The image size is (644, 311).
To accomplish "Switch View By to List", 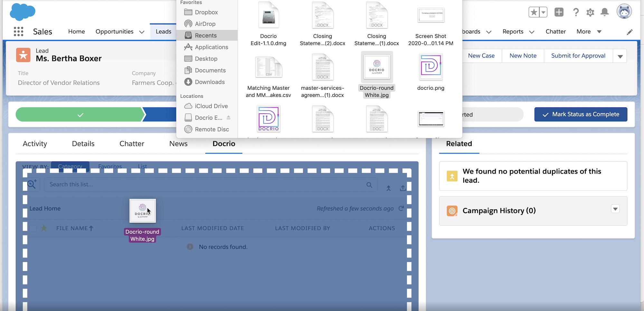I will 142,166.
